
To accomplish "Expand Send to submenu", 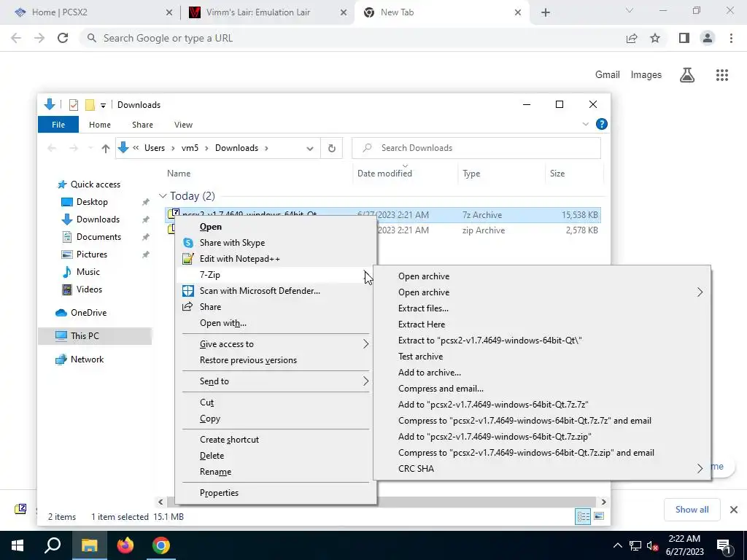I will click(x=365, y=381).
